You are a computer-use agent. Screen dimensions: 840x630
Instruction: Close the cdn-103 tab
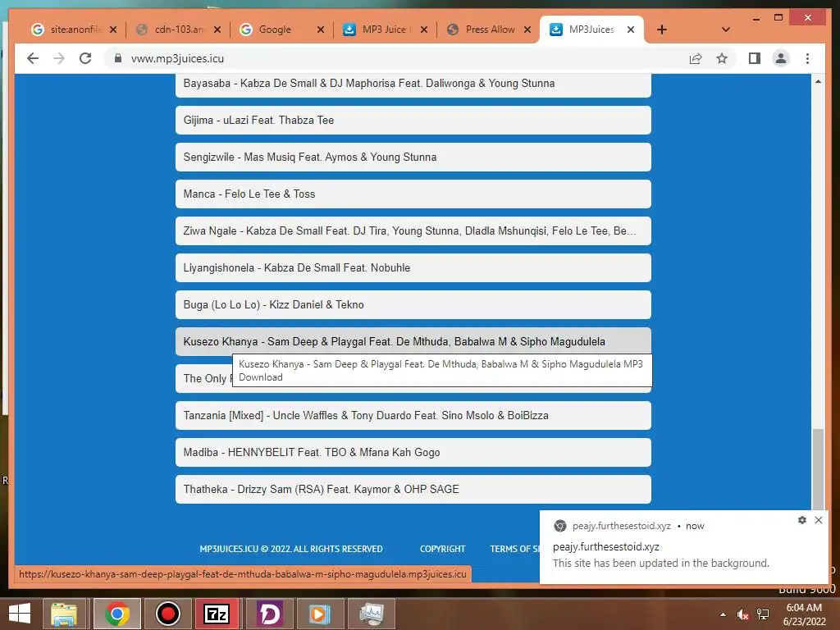click(x=217, y=30)
